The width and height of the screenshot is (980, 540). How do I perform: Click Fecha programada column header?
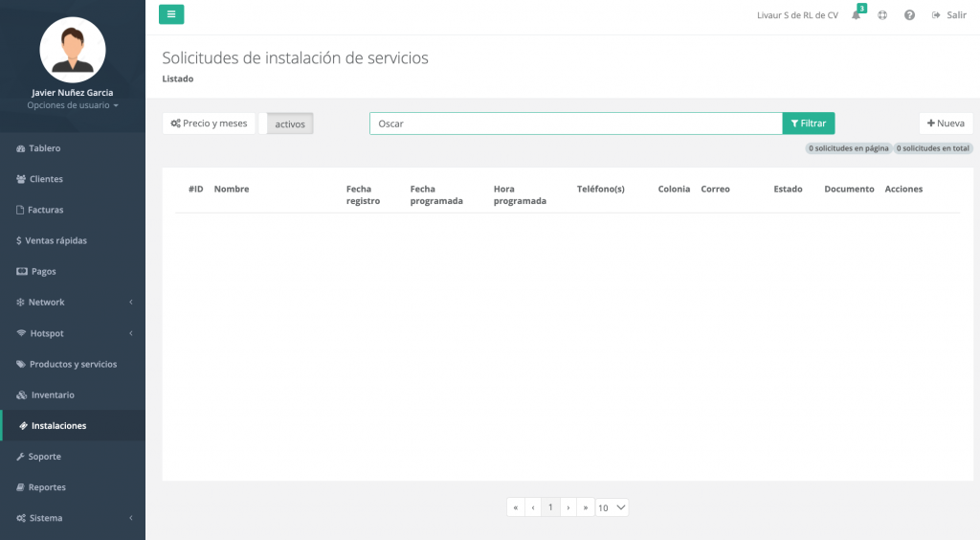(436, 195)
